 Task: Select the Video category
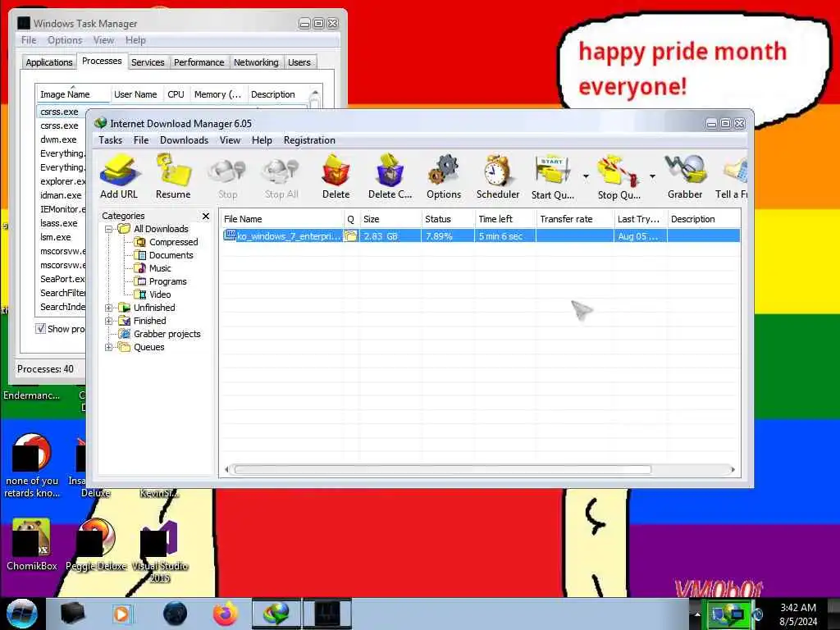[x=160, y=294]
